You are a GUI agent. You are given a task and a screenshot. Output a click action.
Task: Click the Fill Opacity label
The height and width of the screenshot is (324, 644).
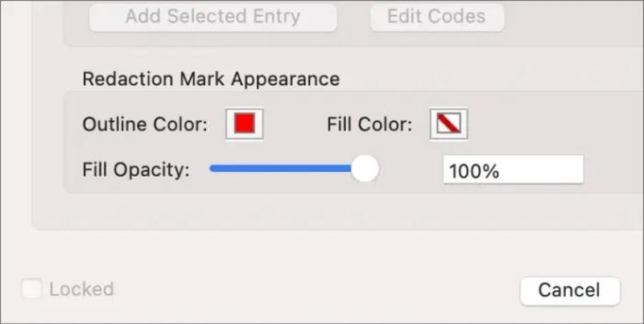point(135,170)
